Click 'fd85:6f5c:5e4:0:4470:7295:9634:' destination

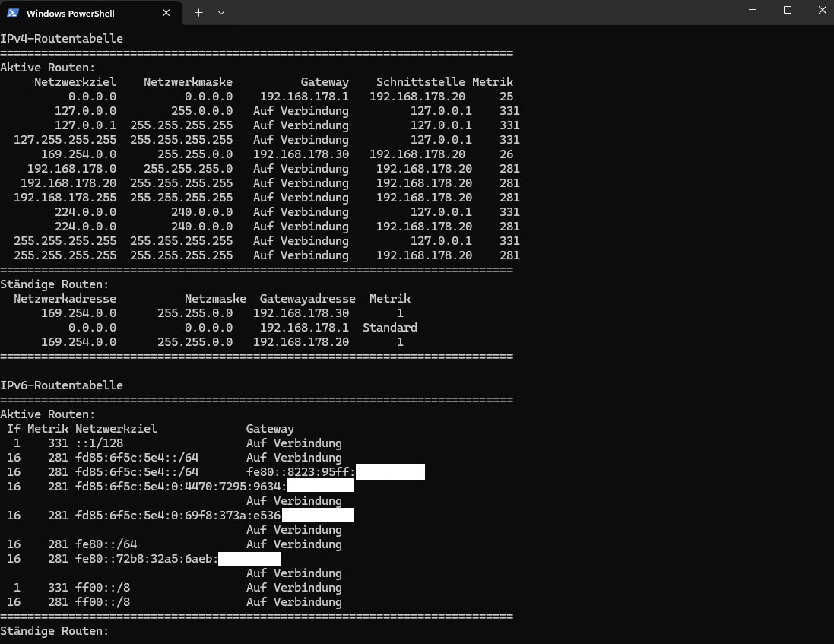(181, 487)
